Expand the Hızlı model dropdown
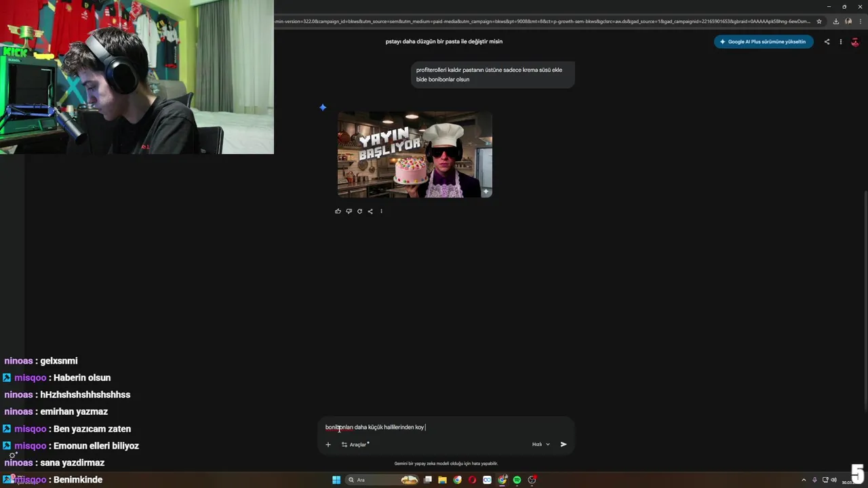 540,445
